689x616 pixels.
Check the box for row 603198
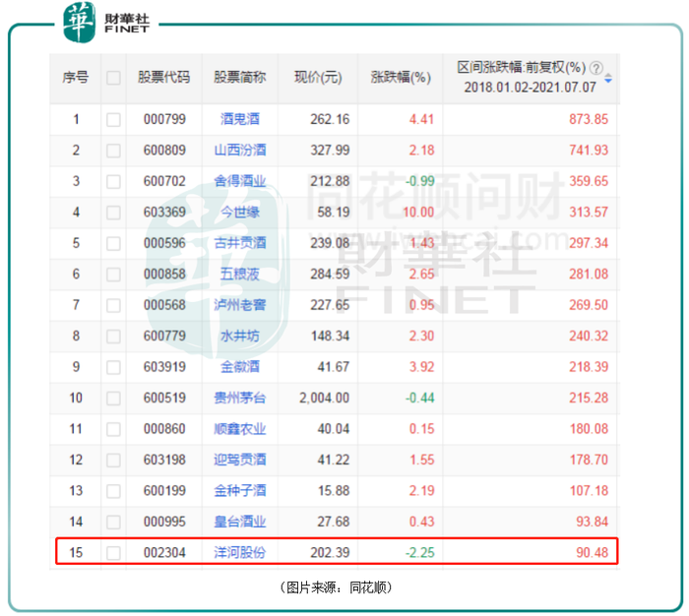tap(113, 461)
